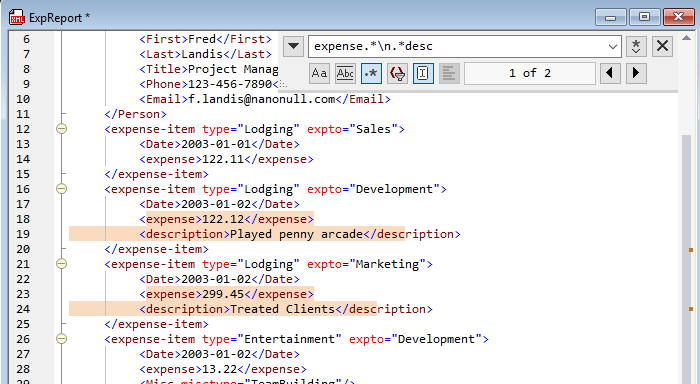The image size is (700, 384).
Task: Click the orange match marker for line 24
Action: [691, 309]
